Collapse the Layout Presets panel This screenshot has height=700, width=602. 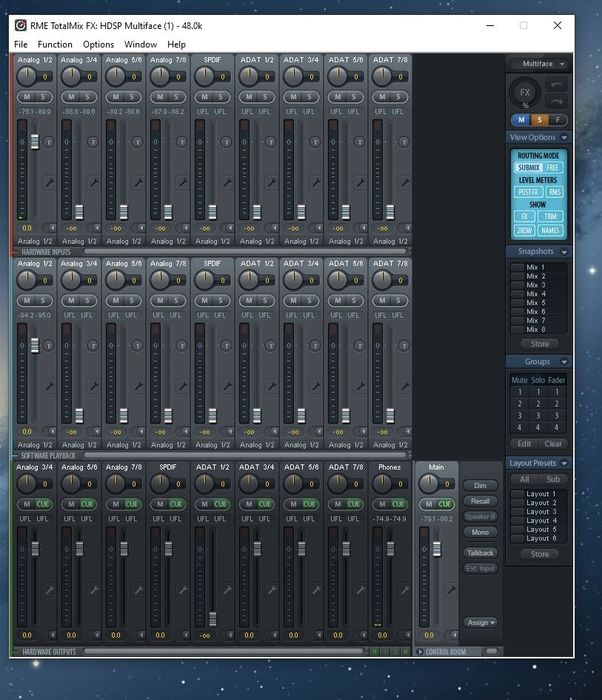click(x=564, y=463)
